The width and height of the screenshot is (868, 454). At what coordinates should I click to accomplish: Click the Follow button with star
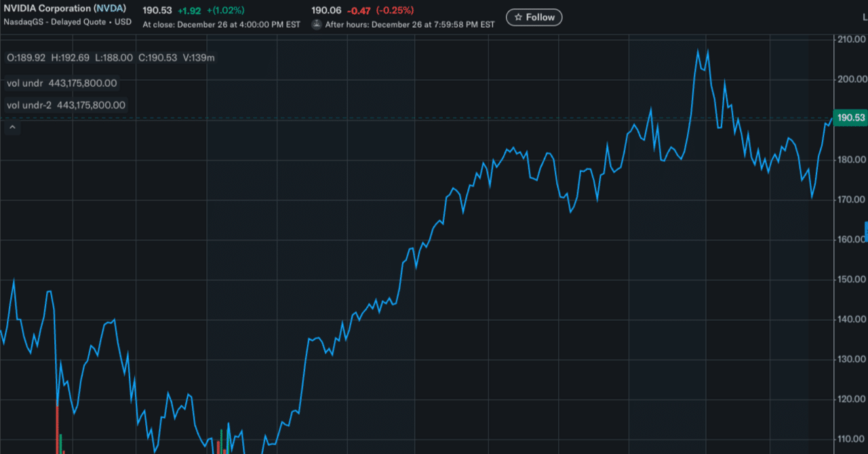tap(534, 17)
